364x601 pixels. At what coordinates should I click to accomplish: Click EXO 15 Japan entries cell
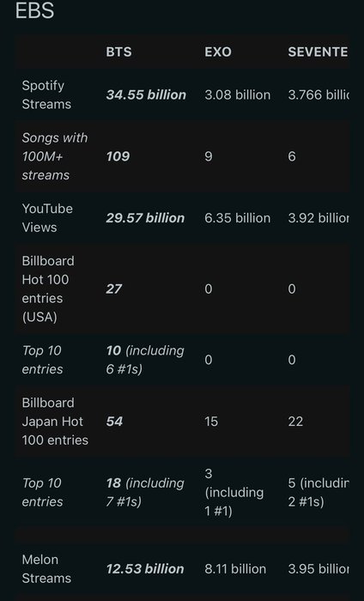pyautogui.click(x=211, y=422)
